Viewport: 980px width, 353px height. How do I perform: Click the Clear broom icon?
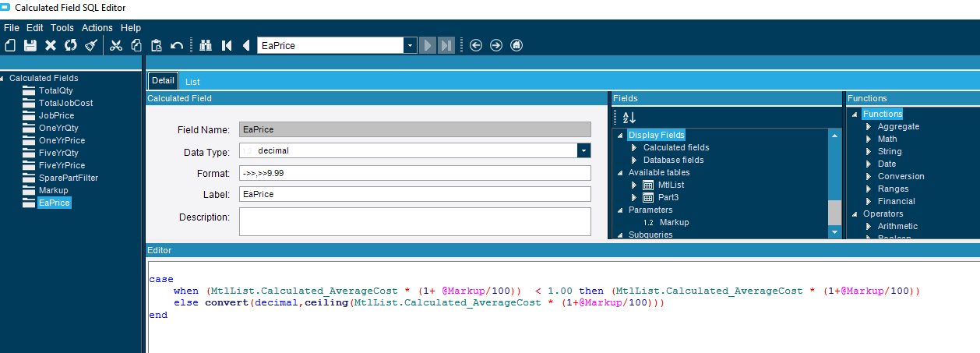(x=91, y=45)
